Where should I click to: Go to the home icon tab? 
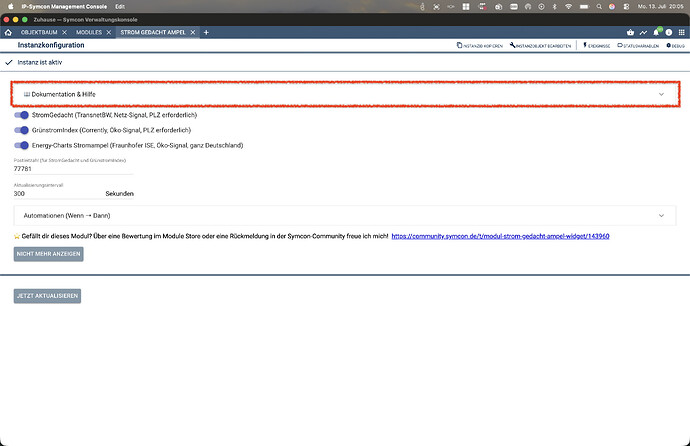click(8, 32)
